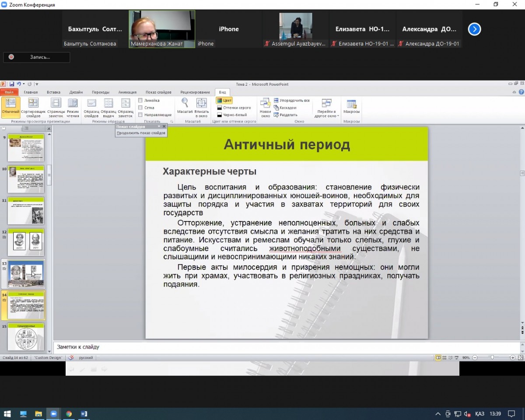Enable the Guides checkbox
This screenshot has width=525, height=420.
140,115
